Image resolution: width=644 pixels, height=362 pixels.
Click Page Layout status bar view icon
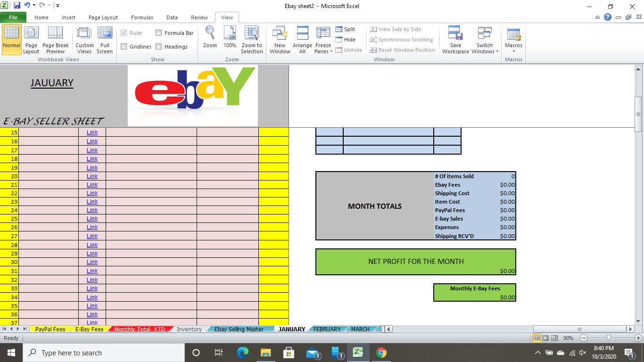[545, 338]
